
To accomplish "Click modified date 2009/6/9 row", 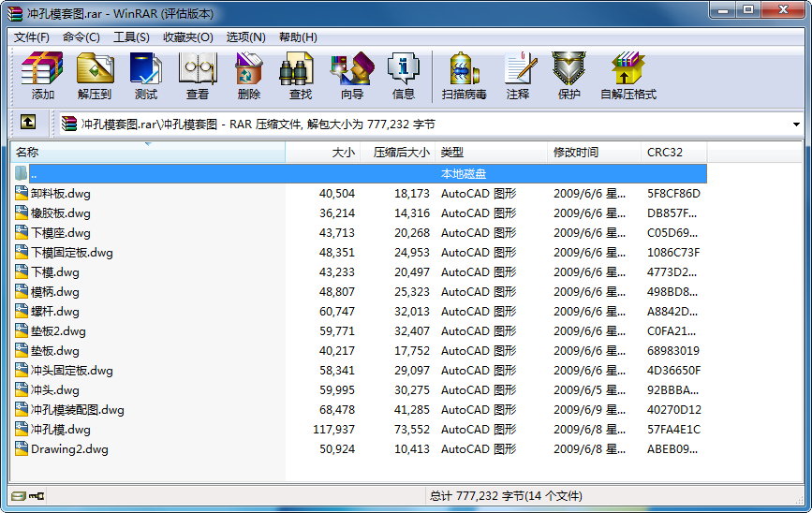I will coord(589,410).
